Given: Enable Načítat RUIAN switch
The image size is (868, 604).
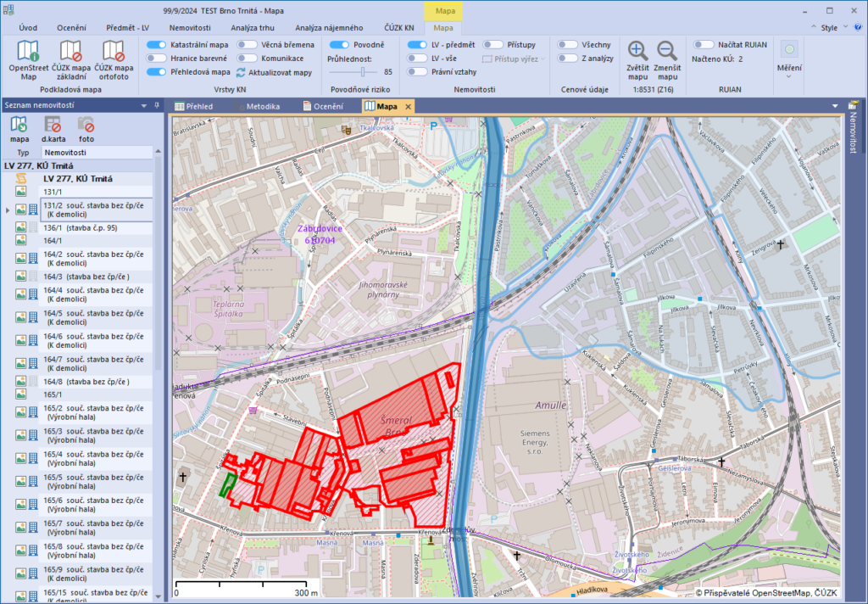Looking at the screenshot, I should pyautogui.click(x=704, y=44).
